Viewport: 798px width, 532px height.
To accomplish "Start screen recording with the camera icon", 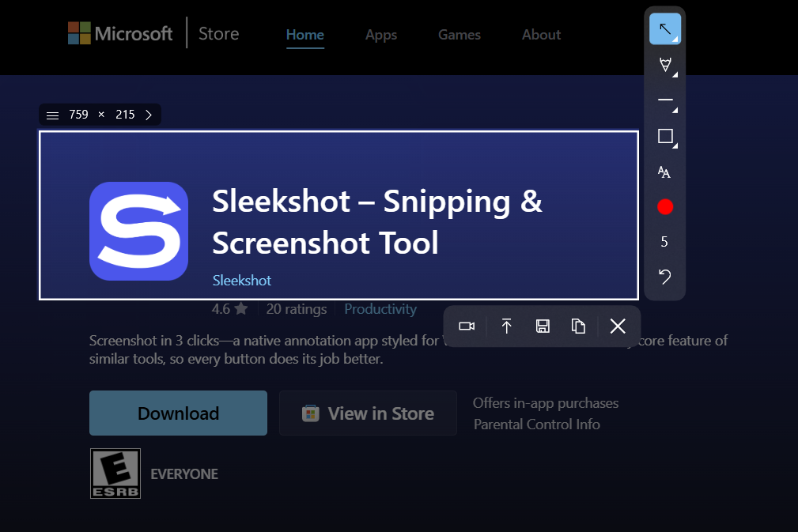I will (467, 326).
